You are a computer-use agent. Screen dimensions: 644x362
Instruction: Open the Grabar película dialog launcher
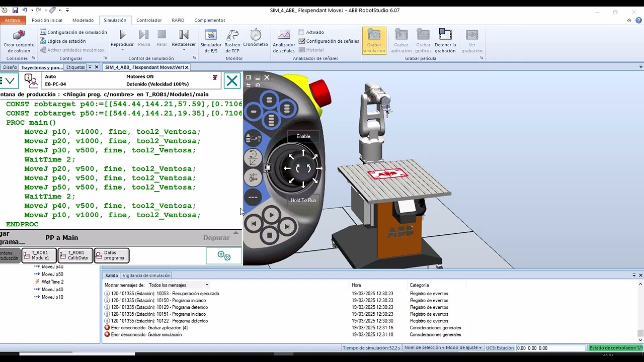point(481,58)
